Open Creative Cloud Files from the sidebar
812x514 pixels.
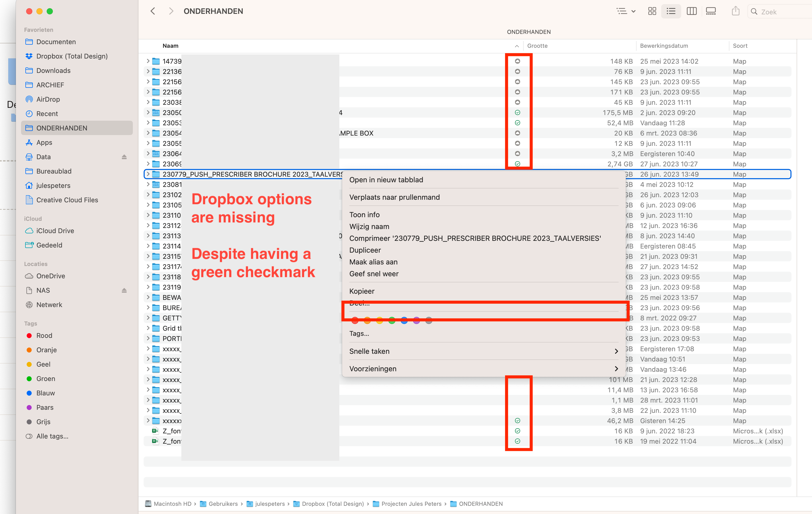(67, 200)
